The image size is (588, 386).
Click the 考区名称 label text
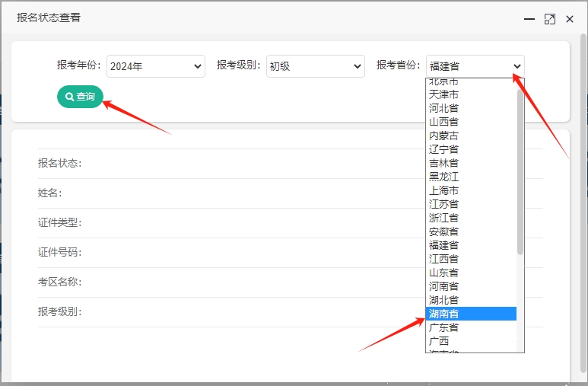pyautogui.click(x=59, y=282)
